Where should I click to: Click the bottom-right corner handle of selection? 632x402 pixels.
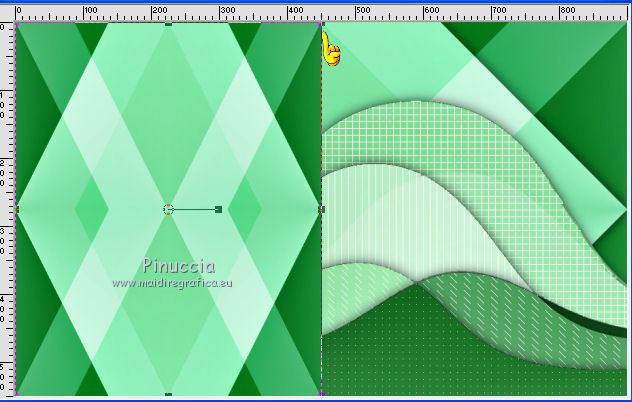[321, 394]
